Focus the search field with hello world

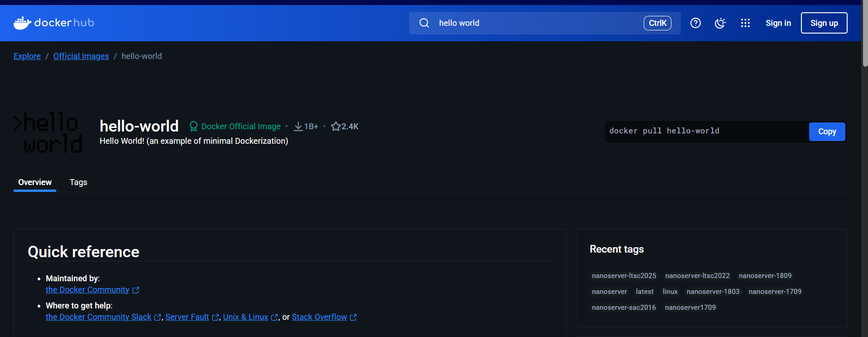[x=535, y=23]
